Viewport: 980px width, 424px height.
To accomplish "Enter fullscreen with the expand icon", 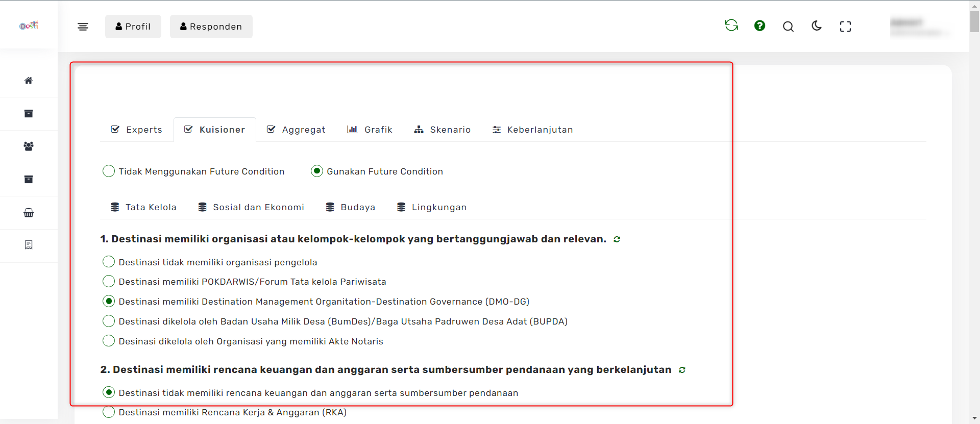I will [845, 27].
